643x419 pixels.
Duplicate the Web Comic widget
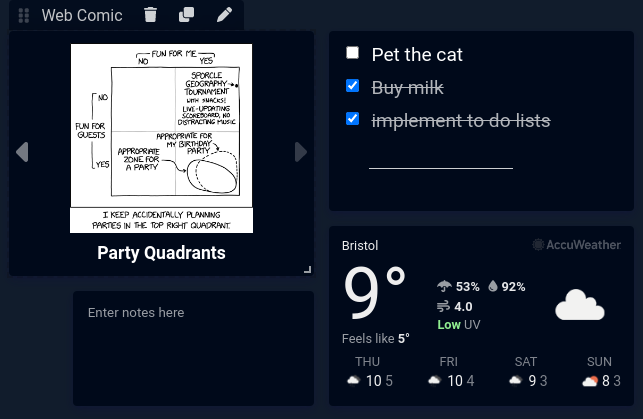tap(186, 15)
